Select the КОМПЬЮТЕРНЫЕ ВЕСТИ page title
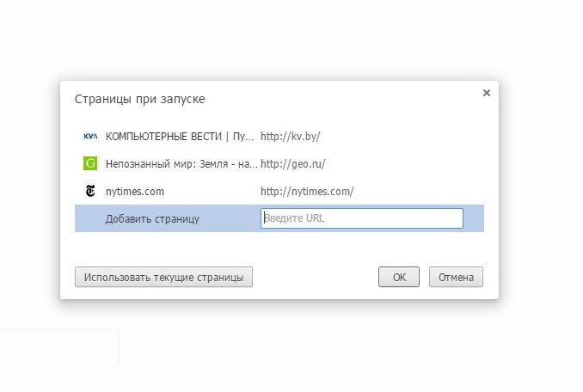 179,137
